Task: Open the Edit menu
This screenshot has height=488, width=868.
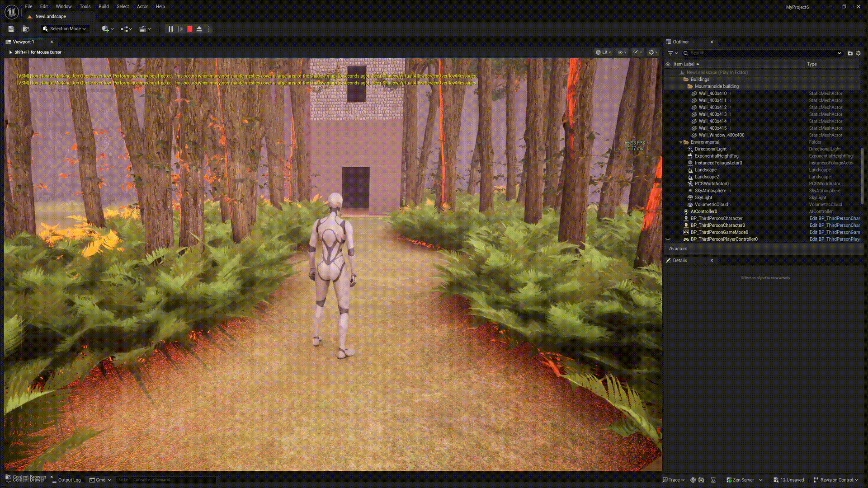Action: (44, 6)
